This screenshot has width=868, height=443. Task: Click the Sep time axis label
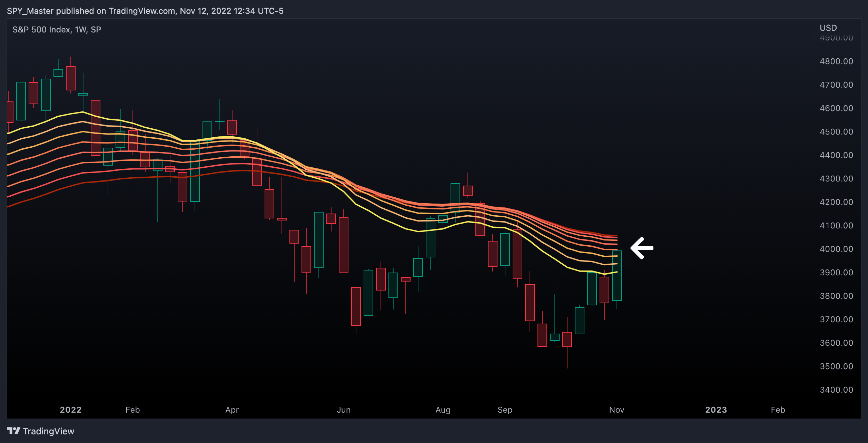[505, 410]
